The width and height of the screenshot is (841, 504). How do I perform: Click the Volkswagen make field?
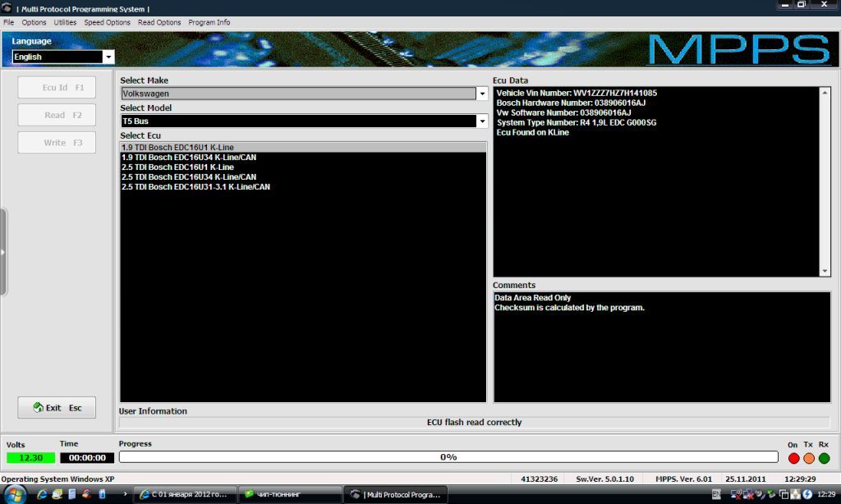[x=298, y=94]
